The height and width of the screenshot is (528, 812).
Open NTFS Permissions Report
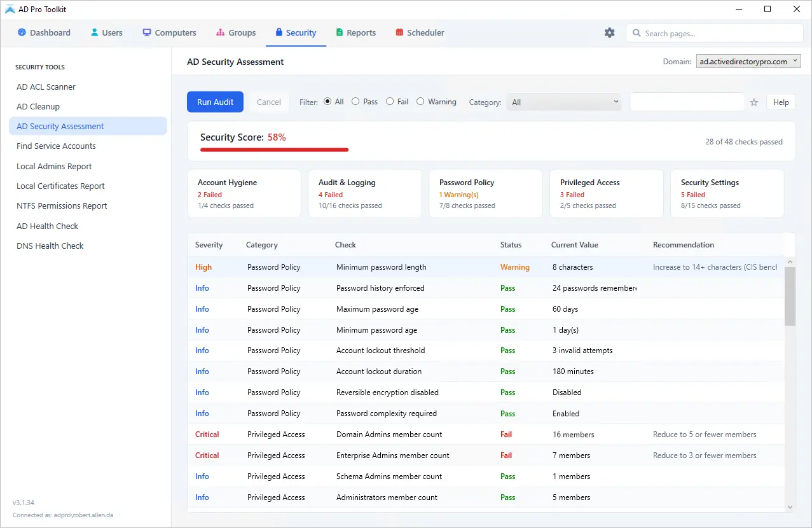click(88, 205)
